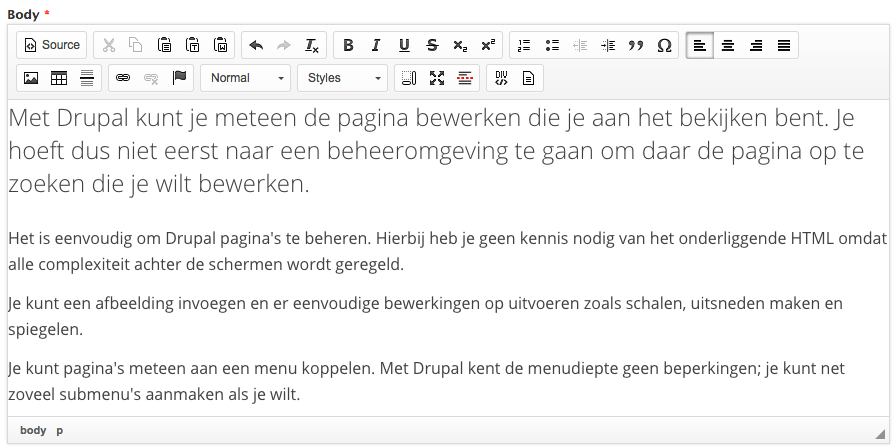896x448 pixels.
Task: Open the Styles dropdown
Action: point(342,78)
